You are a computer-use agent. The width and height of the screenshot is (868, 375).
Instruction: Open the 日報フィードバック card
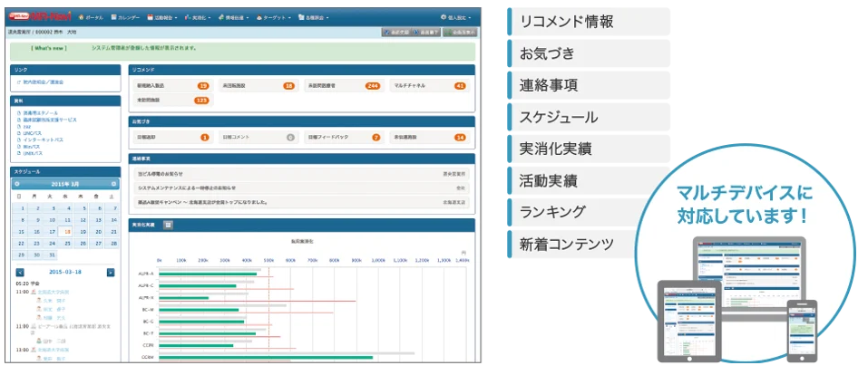point(344,137)
